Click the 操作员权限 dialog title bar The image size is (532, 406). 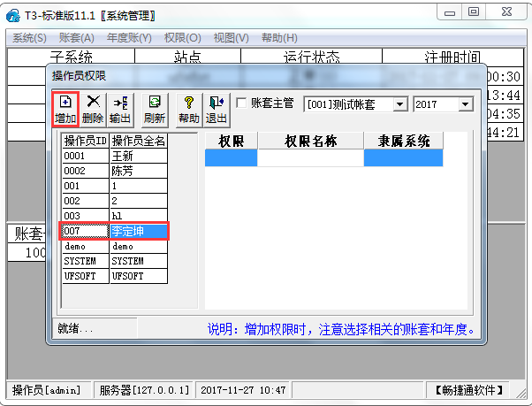point(266,75)
